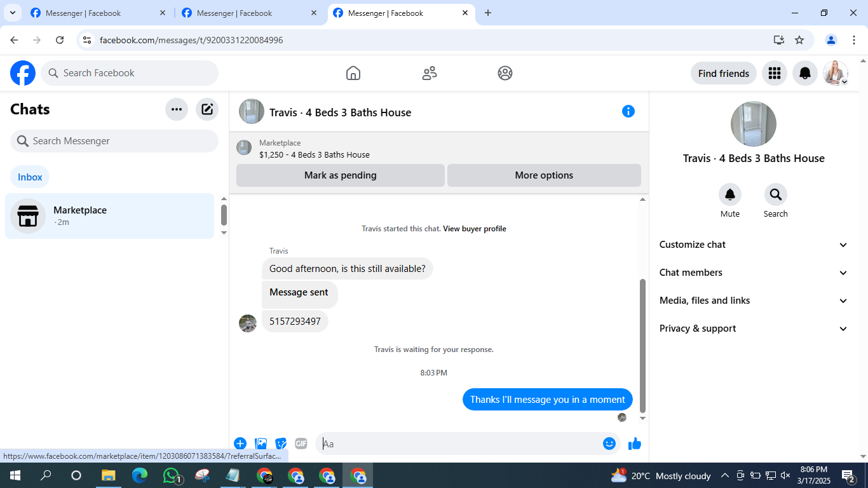Attach a photo using the image icon

pyautogui.click(x=261, y=444)
